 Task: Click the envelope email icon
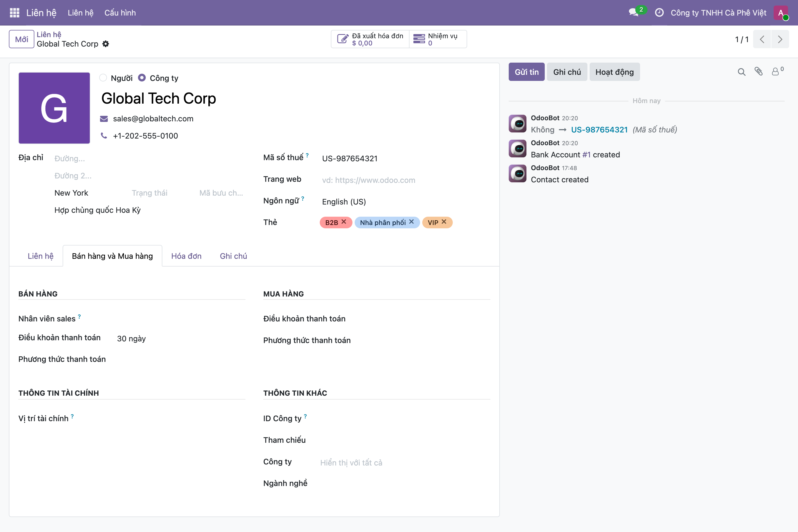point(104,119)
